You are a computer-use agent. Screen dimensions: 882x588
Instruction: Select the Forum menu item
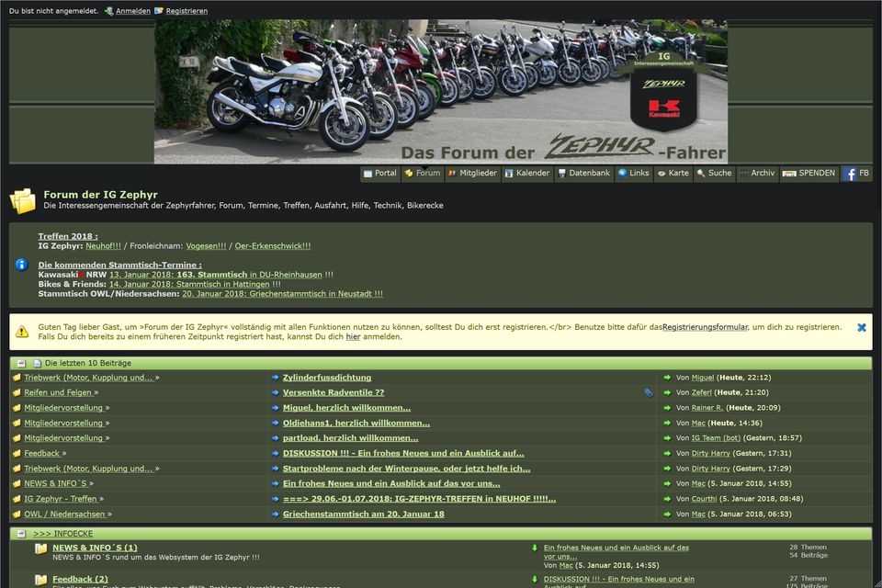tap(423, 174)
